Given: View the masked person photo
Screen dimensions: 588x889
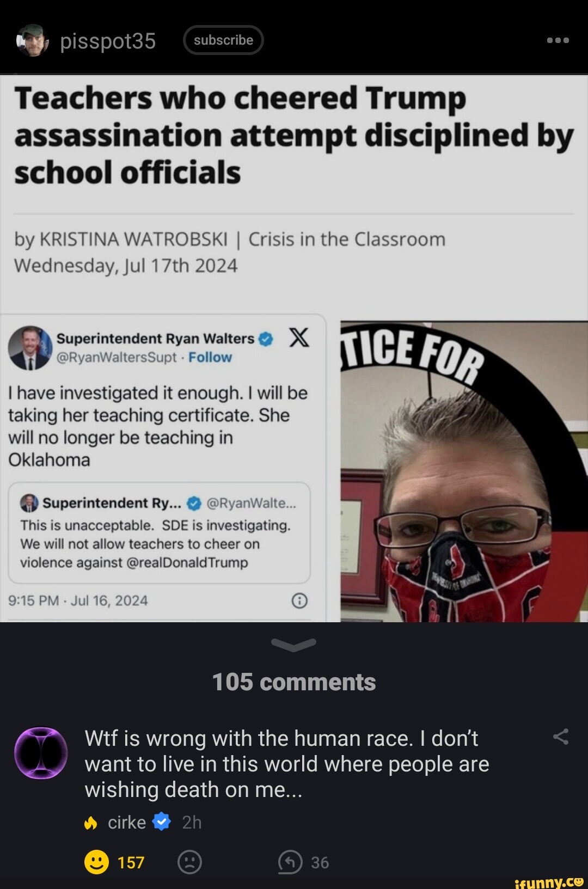Looking at the screenshot, I should (464, 471).
